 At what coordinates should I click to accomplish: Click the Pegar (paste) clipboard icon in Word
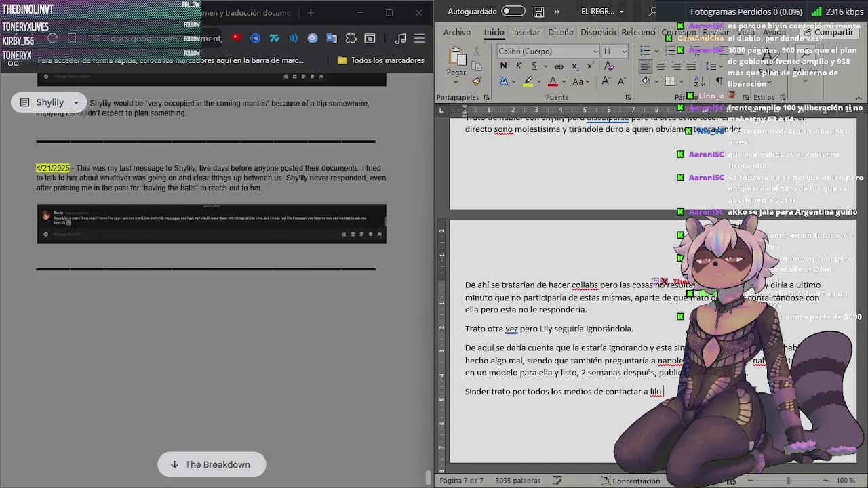(456, 56)
